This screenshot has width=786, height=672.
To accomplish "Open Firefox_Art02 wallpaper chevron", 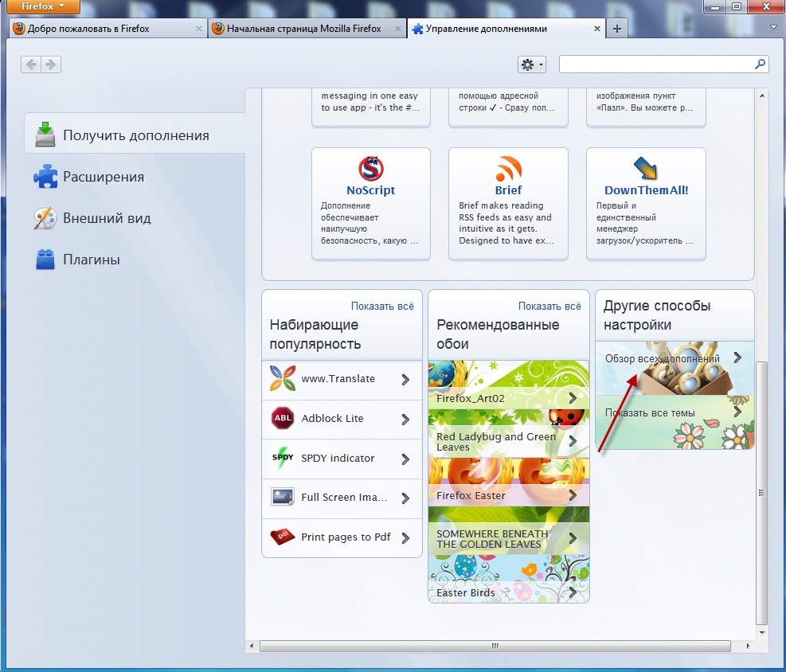I will click(x=573, y=398).
